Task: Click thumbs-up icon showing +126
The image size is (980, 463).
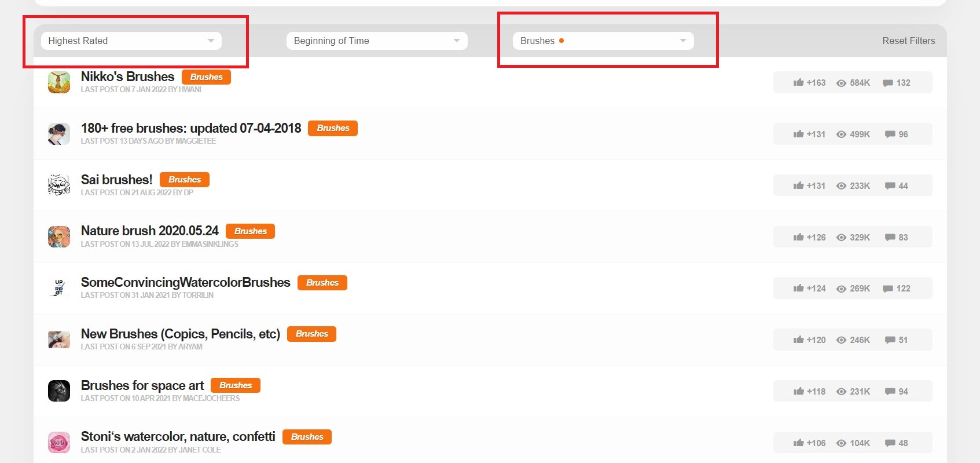Action: (798, 237)
